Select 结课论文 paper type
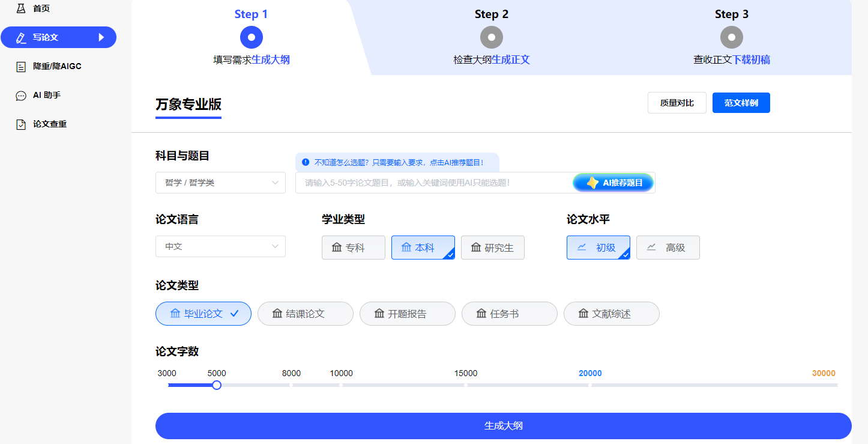Screen dimensions: 868x444 tap(306, 314)
